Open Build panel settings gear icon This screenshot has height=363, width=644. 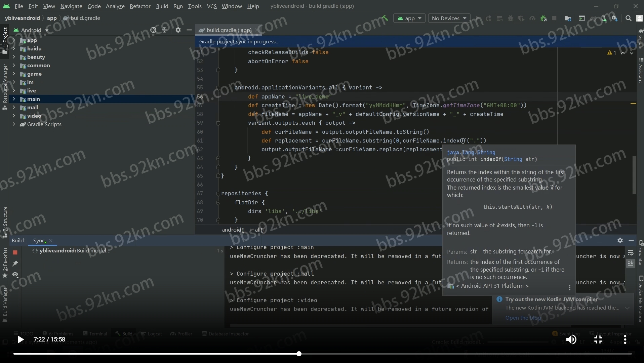pos(620,240)
